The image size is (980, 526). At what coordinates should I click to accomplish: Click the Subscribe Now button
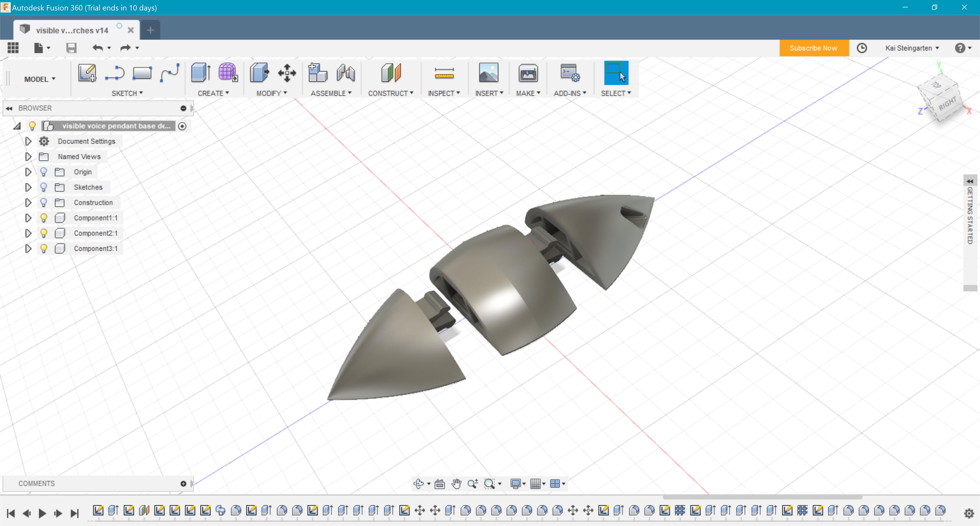(814, 48)
